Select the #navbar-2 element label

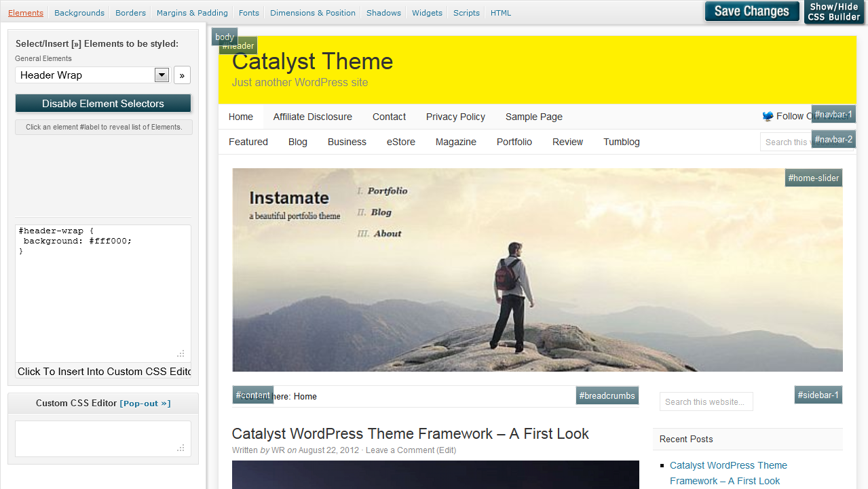[833, 139]
